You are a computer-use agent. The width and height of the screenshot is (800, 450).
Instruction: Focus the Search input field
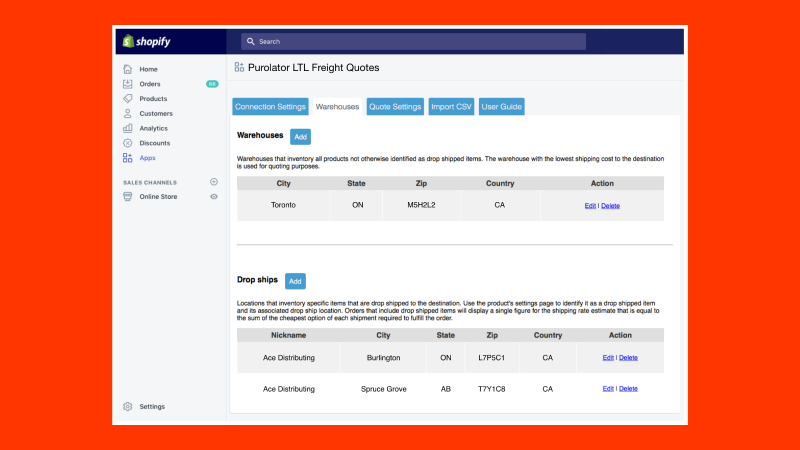tap(413, 41)
